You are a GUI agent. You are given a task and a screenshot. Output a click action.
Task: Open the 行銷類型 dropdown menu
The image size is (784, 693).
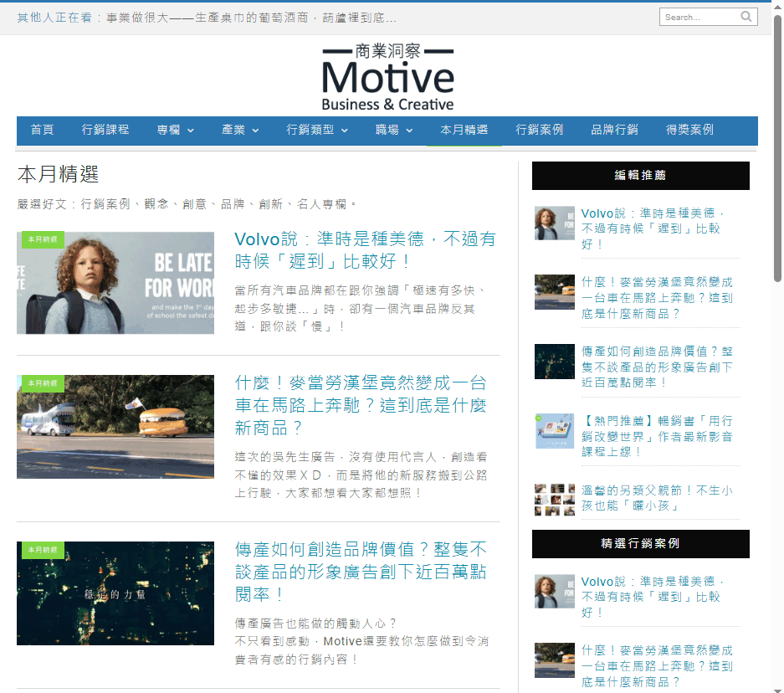coord(310,131)
